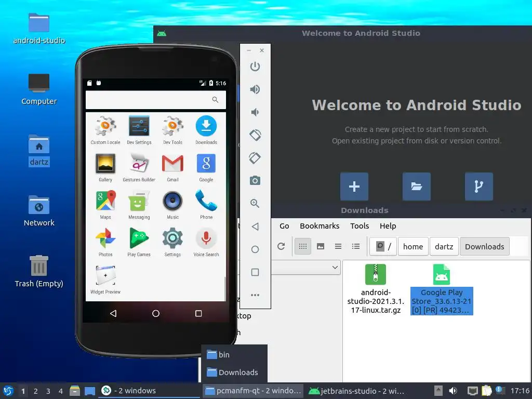This screenshot has height=399, width=532.
Task: Open Help menu in file manager
Action: 388,226
